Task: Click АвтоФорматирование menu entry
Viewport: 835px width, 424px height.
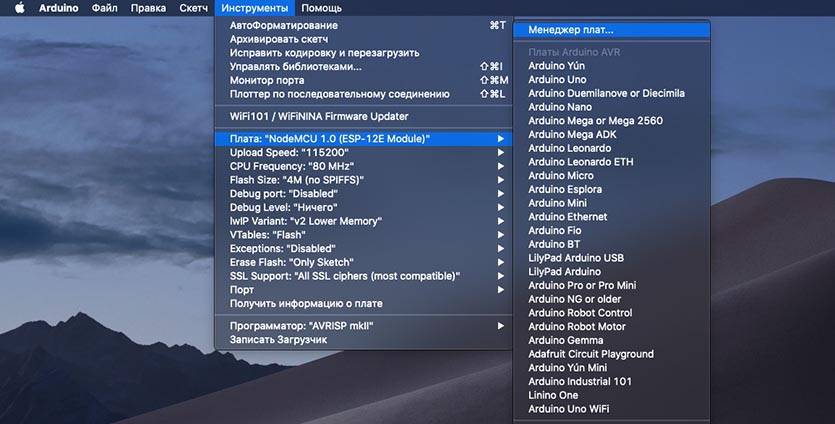Action: tap(284, 25)
